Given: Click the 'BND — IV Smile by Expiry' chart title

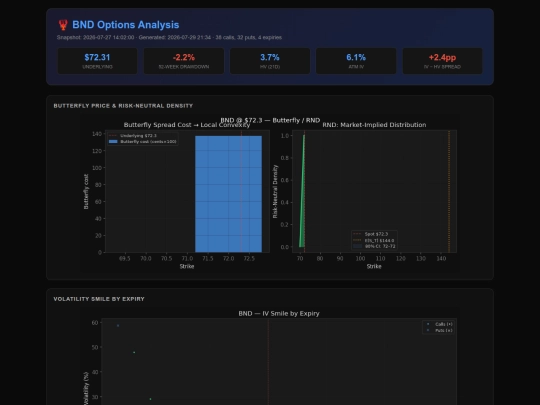Looking at the screenshot, I should (279, 314).
